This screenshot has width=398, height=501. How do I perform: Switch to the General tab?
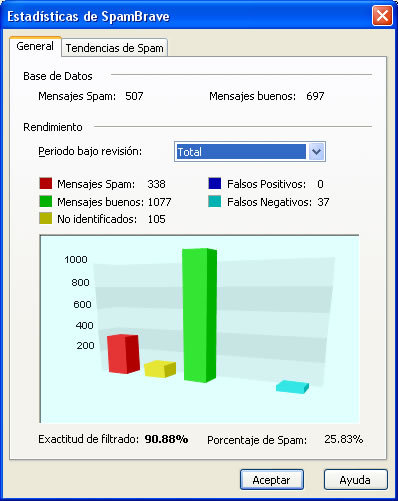[x=35, y=46]
